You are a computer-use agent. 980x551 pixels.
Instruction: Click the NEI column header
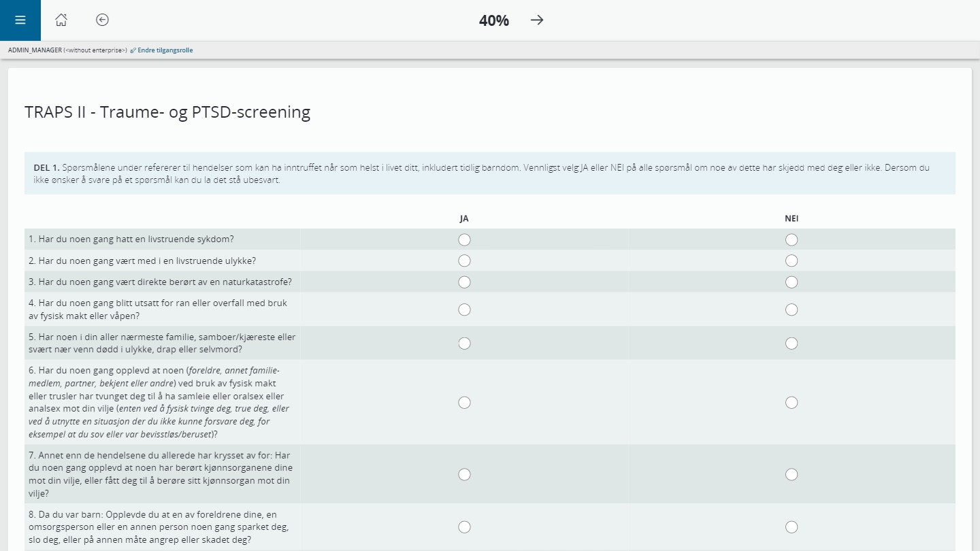pyautogui.click(x=791, y=218)
